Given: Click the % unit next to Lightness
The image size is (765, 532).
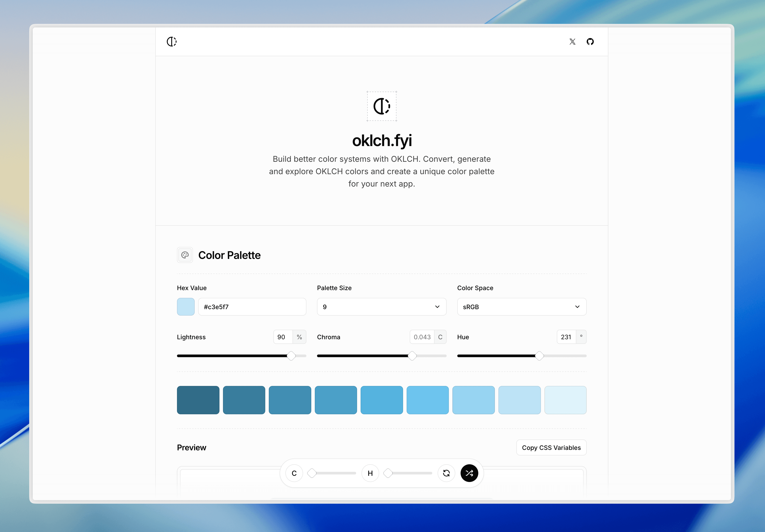Looking at the screenshot, I should (x=299, y=337).
